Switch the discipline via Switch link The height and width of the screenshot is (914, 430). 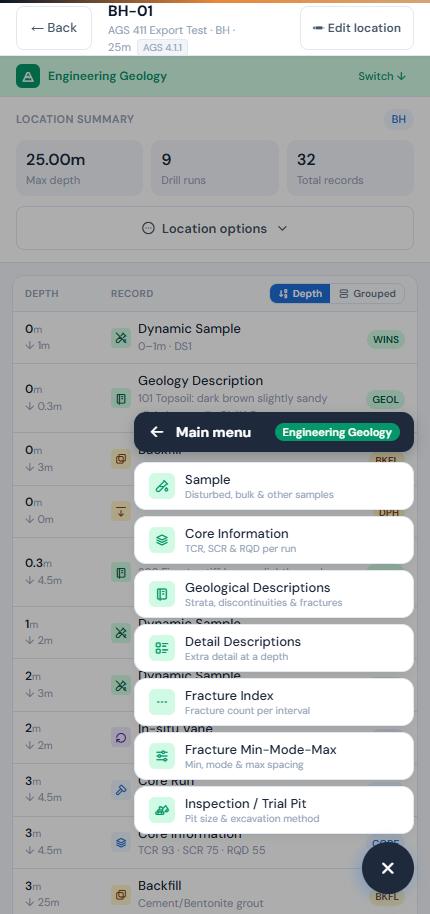tap(382, 76)
